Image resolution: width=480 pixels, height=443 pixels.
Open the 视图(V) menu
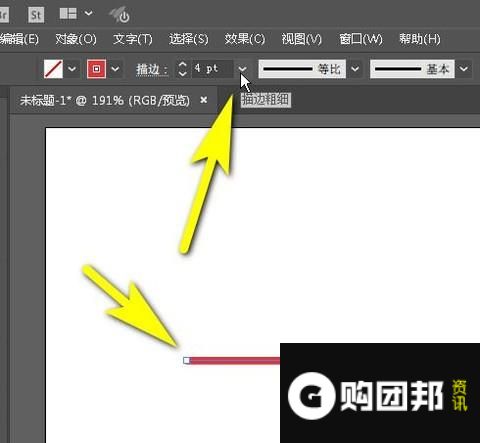pyautogui.click(x=301, y=39)
